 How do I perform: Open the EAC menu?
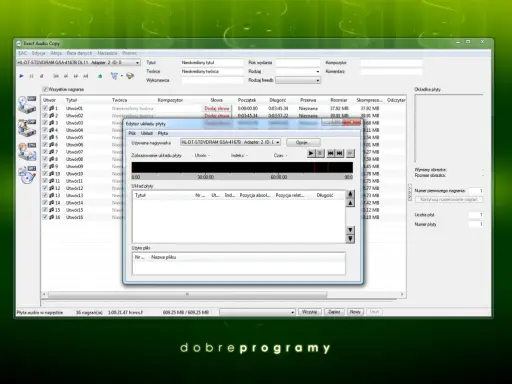[22, 53]
